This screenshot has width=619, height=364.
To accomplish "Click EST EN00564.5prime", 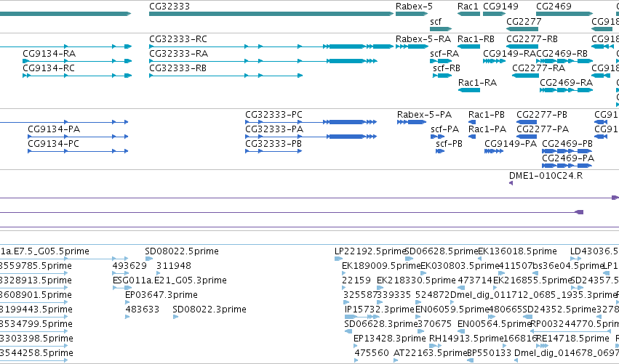I will tap(460, 331).
